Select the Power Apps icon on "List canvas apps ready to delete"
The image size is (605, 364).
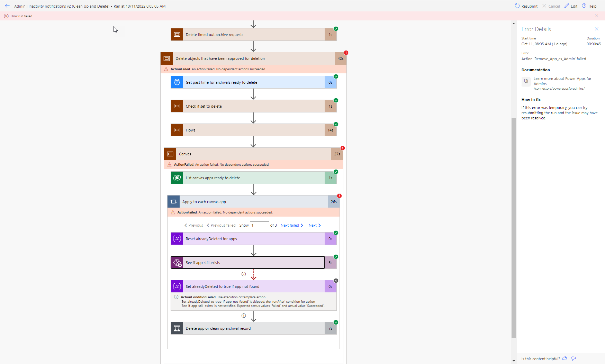(177, 178)
